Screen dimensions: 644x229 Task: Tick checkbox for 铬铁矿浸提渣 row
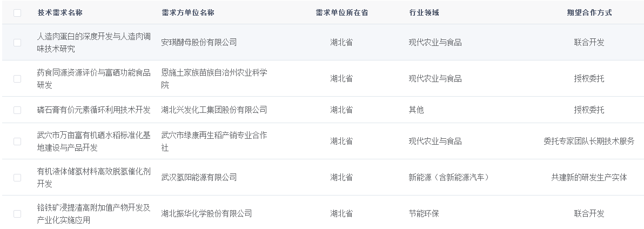coord(17,213)
